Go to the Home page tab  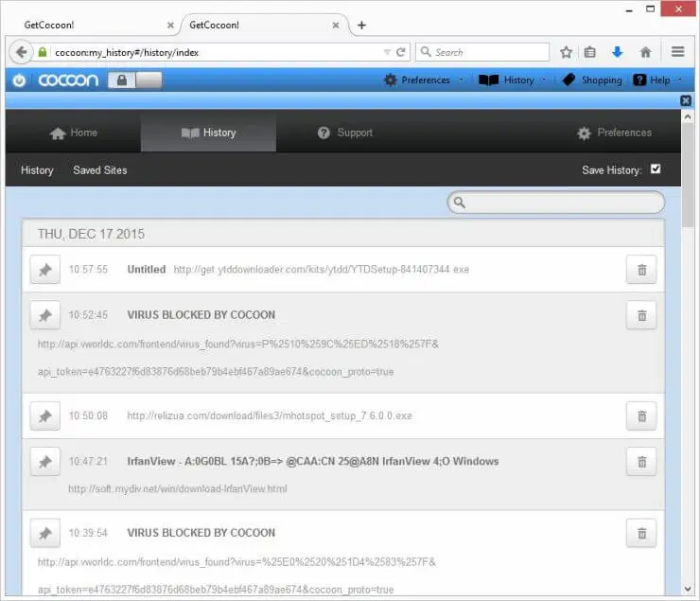click(73, 133)
